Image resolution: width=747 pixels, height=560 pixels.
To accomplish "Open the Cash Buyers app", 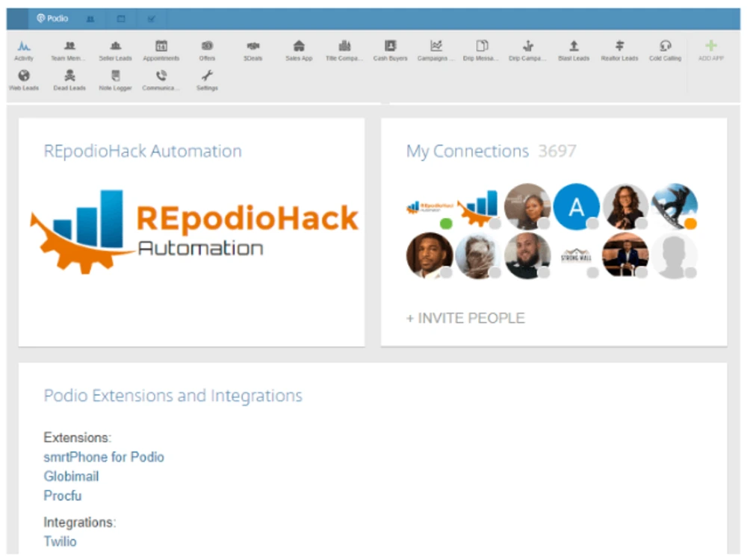I will click(390, 51).
